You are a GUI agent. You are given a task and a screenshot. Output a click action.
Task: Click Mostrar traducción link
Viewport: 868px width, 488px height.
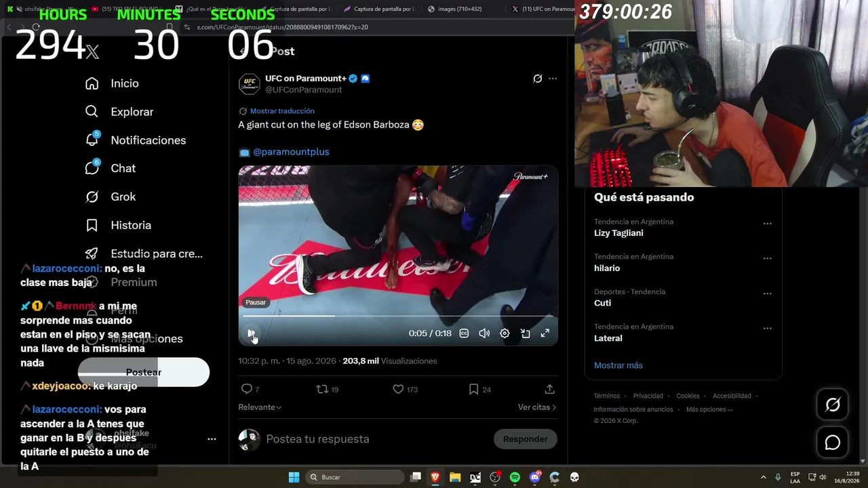282,111
